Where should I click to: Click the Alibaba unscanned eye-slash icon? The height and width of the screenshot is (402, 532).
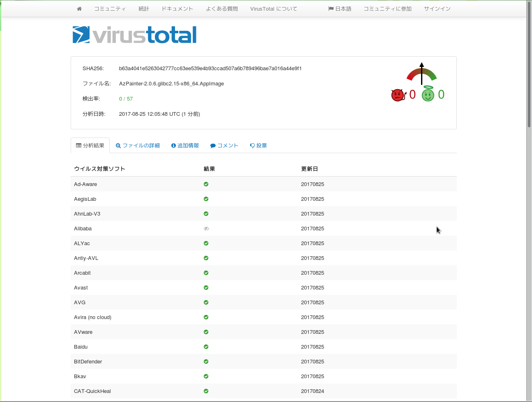[x=206, y=229]
